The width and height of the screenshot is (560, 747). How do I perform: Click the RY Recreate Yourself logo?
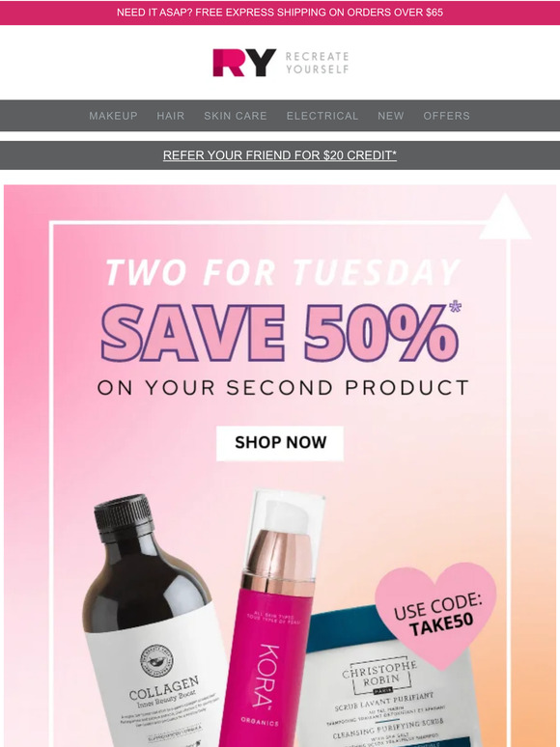(280, 63)
